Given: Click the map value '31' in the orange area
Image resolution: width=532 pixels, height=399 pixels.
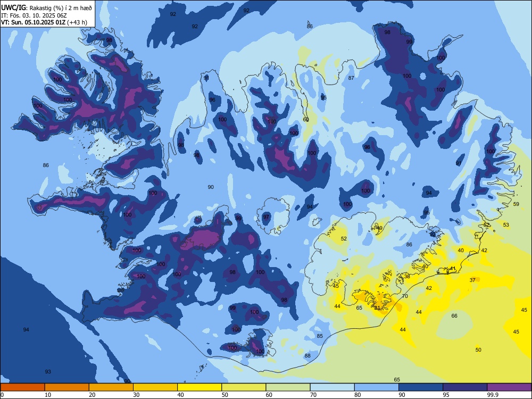Looking at the screenshot, I should [x=377, y=308].
